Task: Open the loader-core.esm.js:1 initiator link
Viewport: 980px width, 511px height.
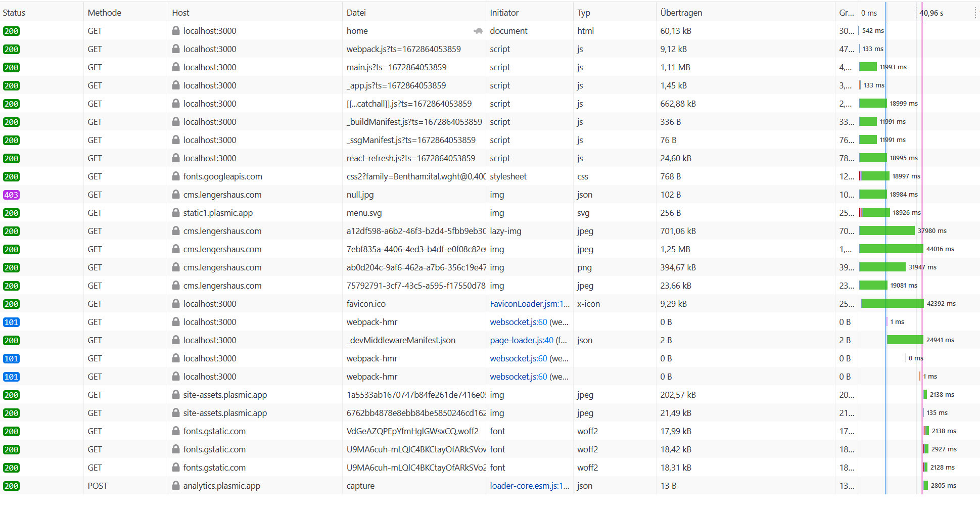Action: [529, 486]
